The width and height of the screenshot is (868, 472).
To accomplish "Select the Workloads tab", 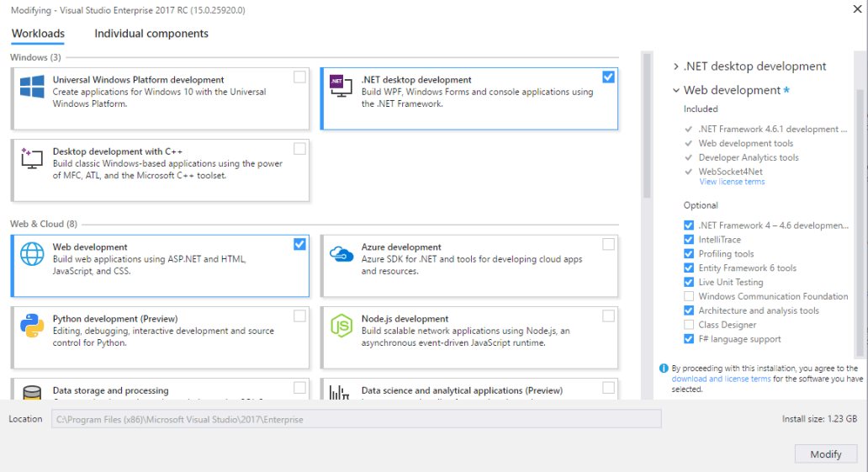I will (x=38, y=34).
